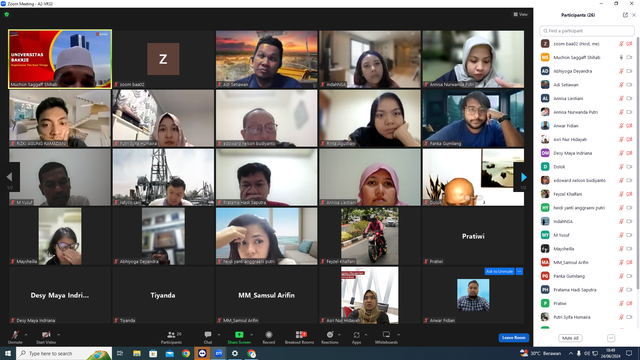Open Mail app on taskbar
The image size is (640, 360).
[x=169, y=353]
